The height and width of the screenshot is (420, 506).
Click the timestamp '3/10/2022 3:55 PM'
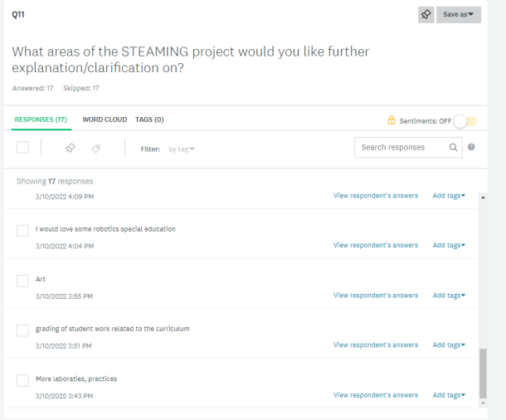tap(64, 296)
